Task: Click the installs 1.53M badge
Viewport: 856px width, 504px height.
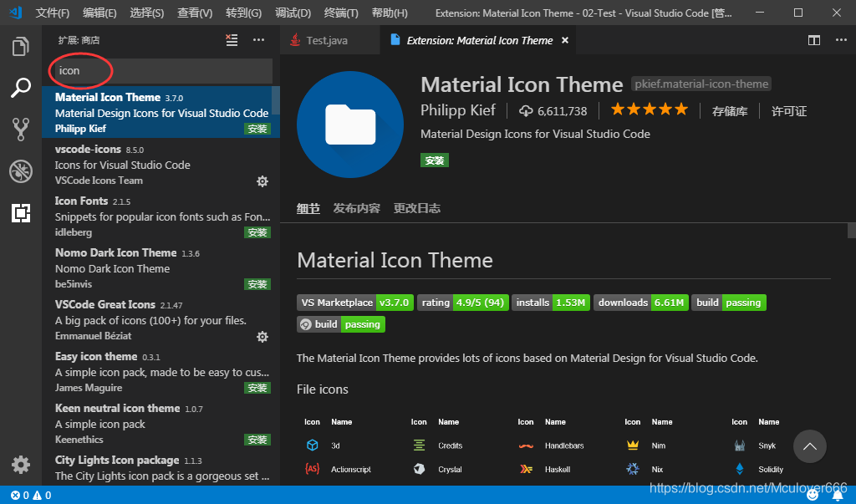Action: (x=551, y=303)
